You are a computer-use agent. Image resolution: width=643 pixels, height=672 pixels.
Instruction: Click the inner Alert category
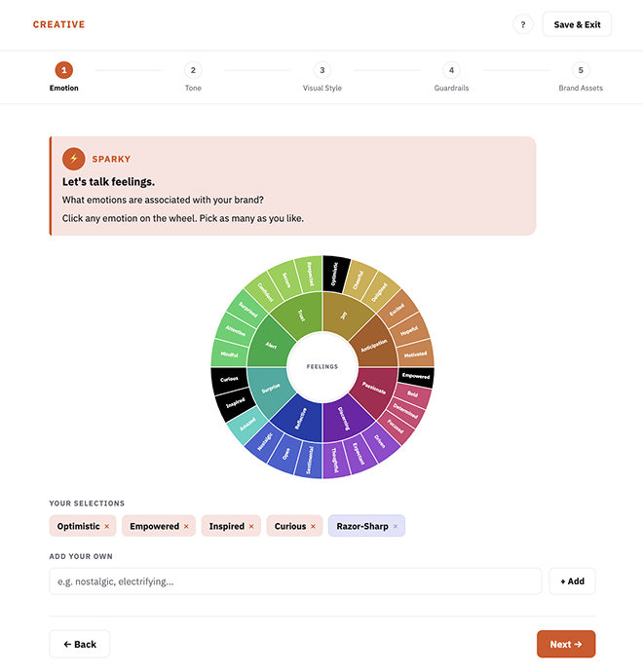coord(271,346)
